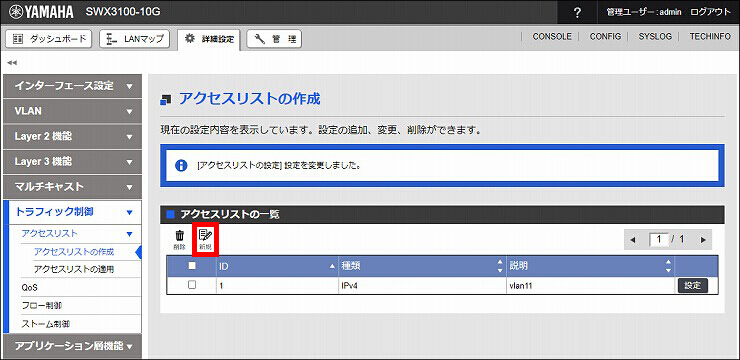Viewport: 740px width, 360px height.
Task: Sort the table by 説明 column
Action: [x=590, y=266]
